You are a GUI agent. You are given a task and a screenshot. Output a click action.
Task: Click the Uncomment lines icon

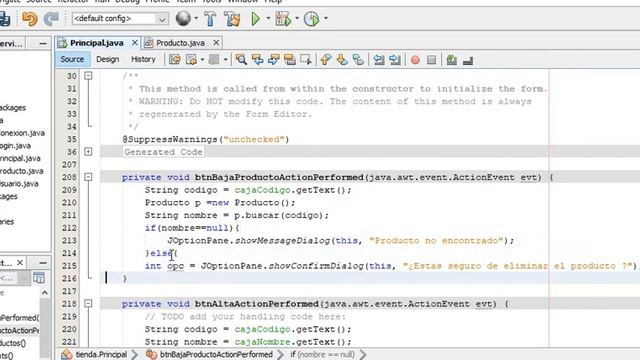[x=468, y=60]
